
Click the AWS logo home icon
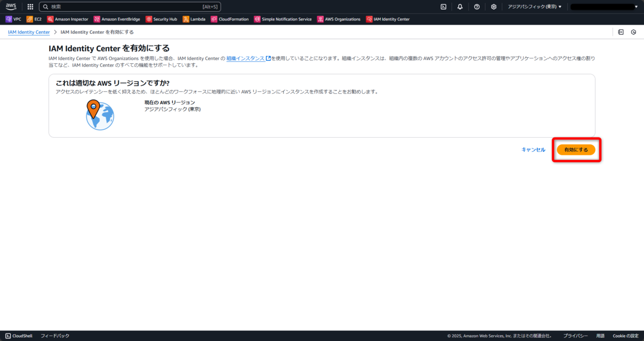click(11, 6)
